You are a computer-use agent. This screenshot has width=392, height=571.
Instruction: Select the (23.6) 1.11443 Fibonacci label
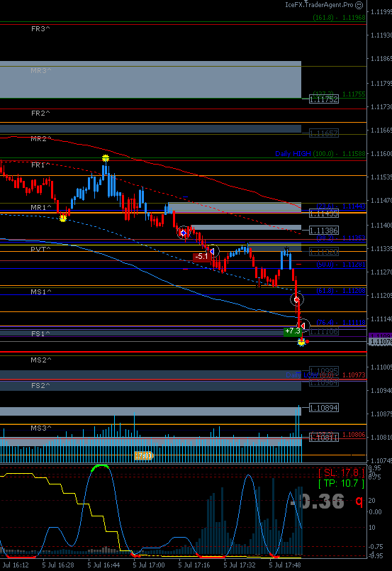click(x=341, y=206)
